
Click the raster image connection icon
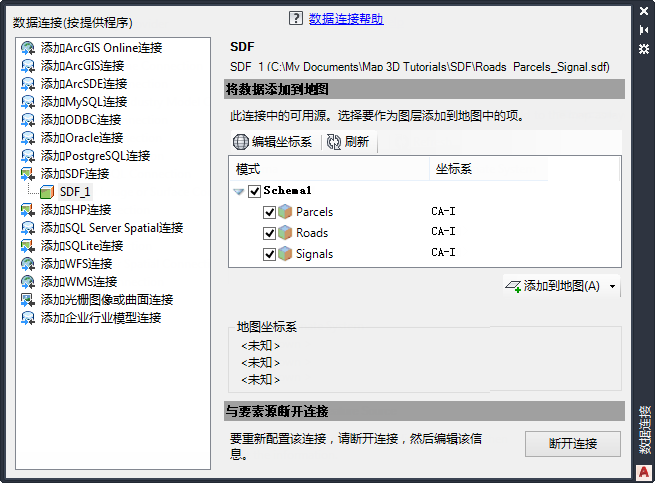(28, 300)
